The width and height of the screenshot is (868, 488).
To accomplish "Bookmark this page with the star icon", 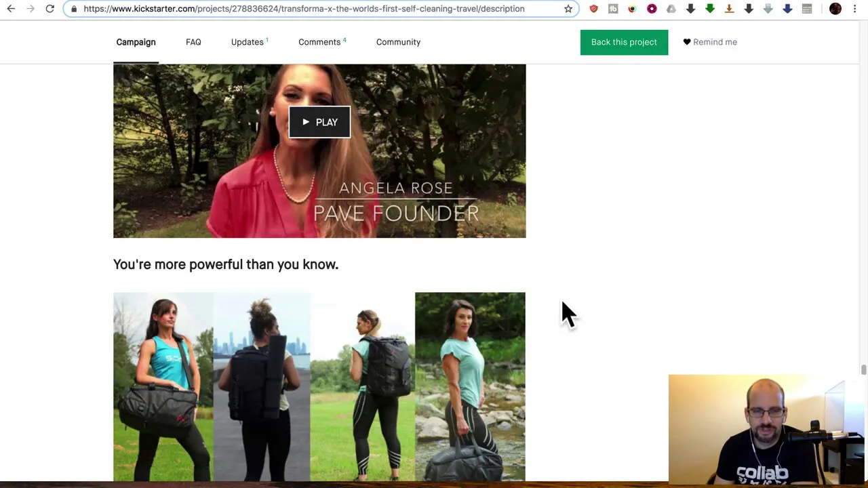I will coord(568,9).
